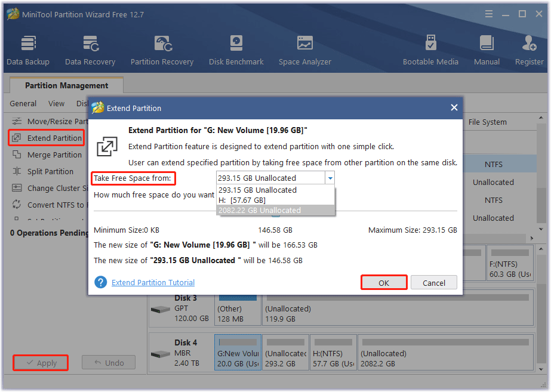Select the (Other) 128 MB partition on Disk 3
Image resolution: width=551 pixels, height=392 pixels.
click(238, 308)
